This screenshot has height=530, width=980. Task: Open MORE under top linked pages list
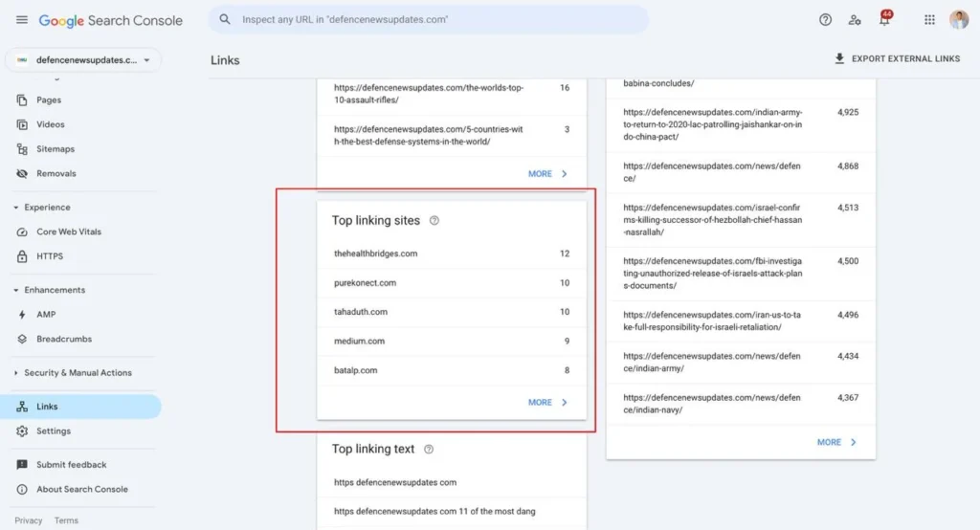(547, 174)
